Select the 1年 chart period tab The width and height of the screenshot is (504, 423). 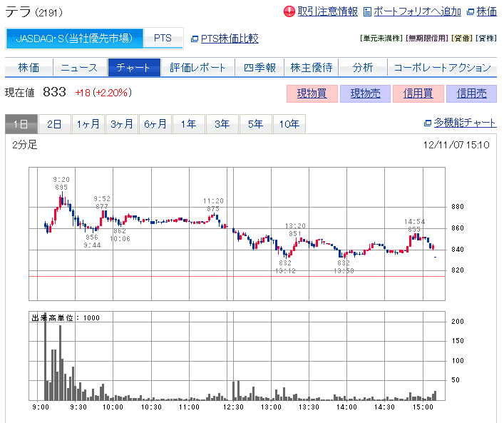189,124
